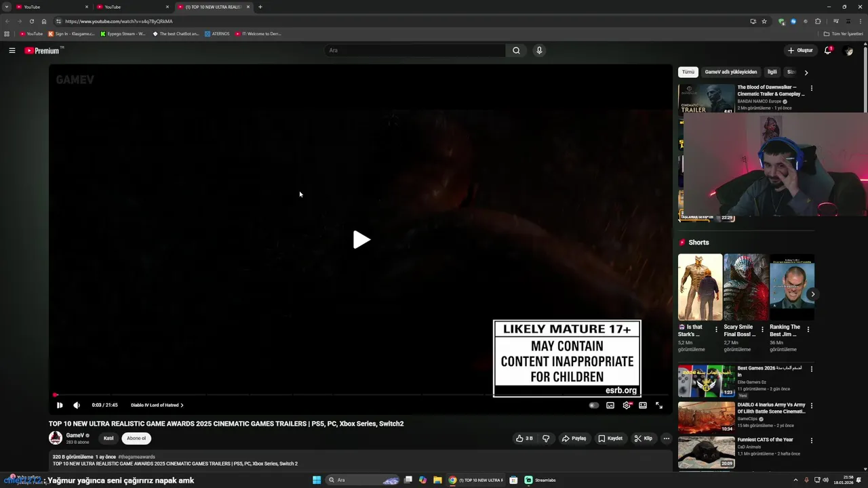
Task: Toggle subtitles/closed captions in the player
Action: (610, 405)
